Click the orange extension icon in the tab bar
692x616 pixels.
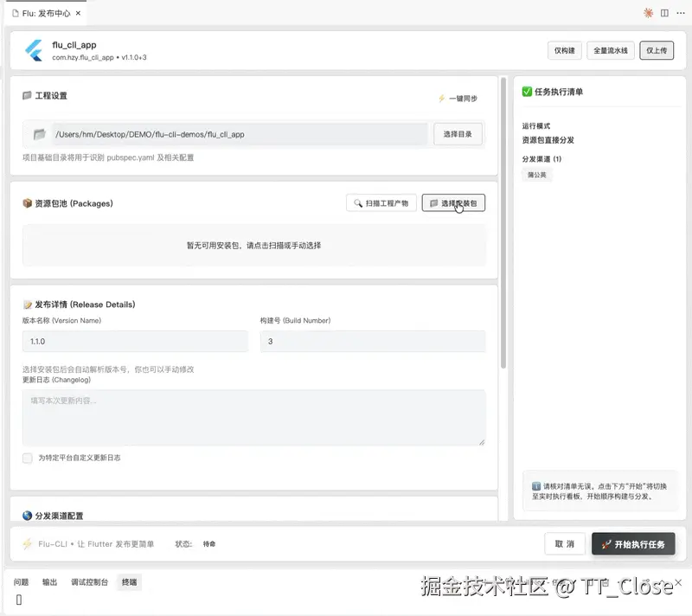point(648,13)
